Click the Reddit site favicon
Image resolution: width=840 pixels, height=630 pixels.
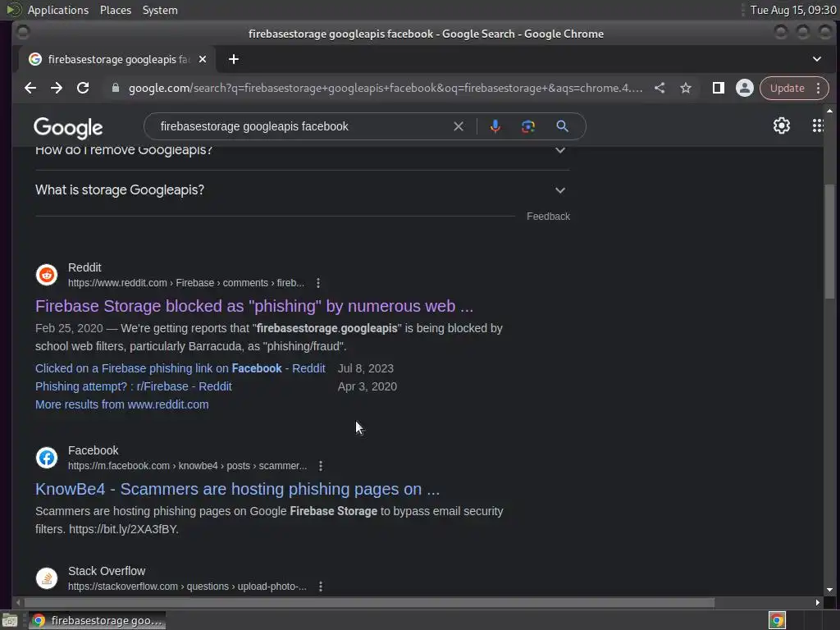click(47, 275)
